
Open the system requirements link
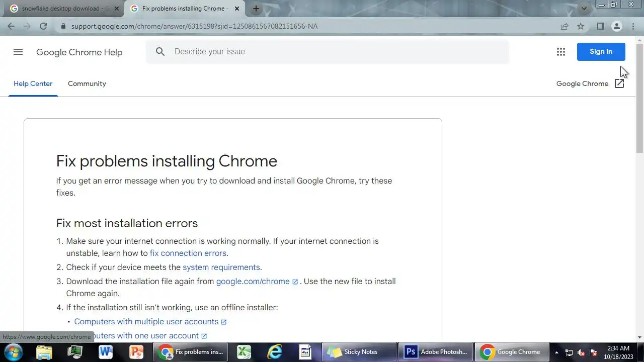[221, 267]
